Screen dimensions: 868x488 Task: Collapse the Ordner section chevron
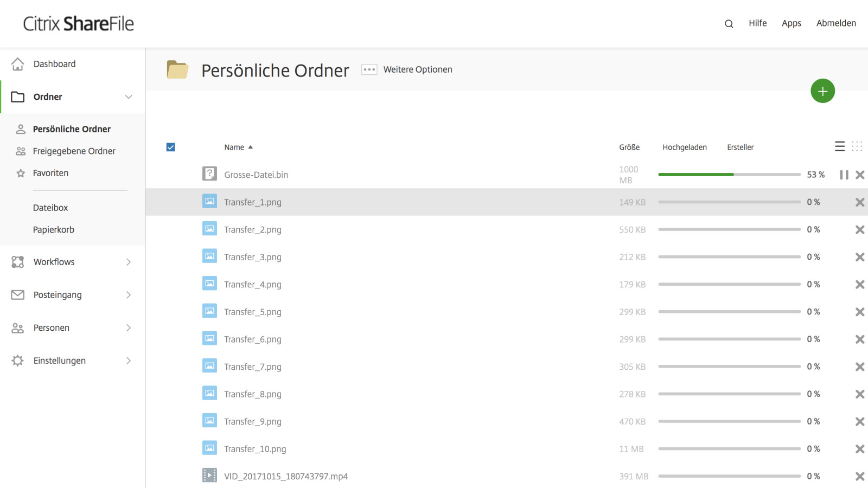pos(129,97)
